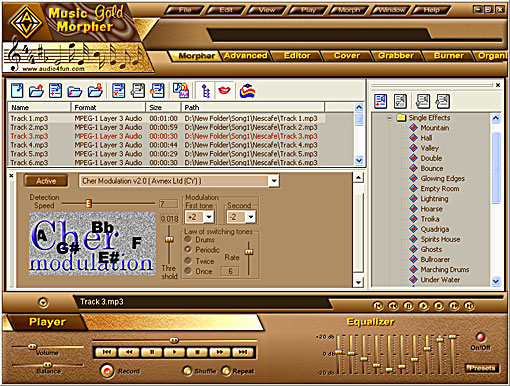Click the effects tree icon in playlist toolbar
The image size is (510, 386).
206,91
